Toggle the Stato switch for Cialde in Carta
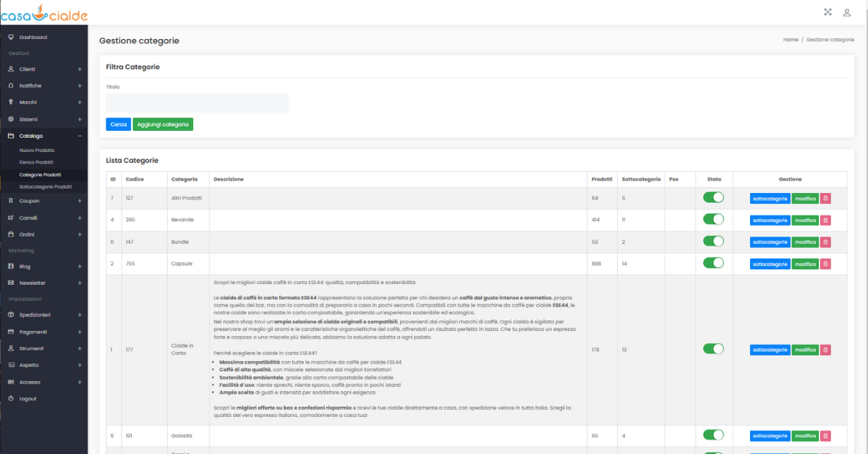Image resolution: width=868 pixels, height=454 pixels. tap(713, 348)
